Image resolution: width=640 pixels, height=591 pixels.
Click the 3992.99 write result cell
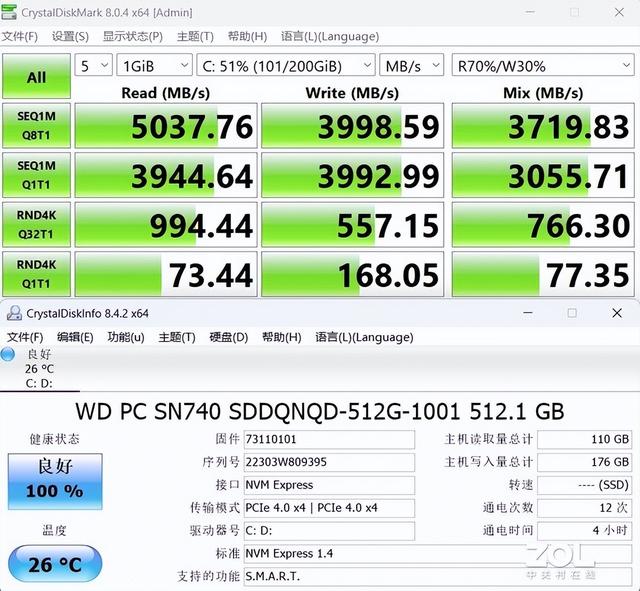tap(352, 175)
